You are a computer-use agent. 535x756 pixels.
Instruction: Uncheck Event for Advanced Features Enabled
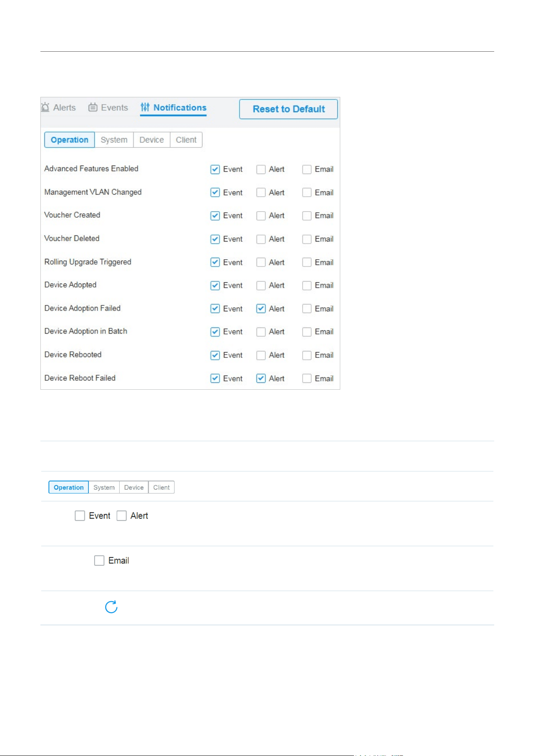pos(215,169)
